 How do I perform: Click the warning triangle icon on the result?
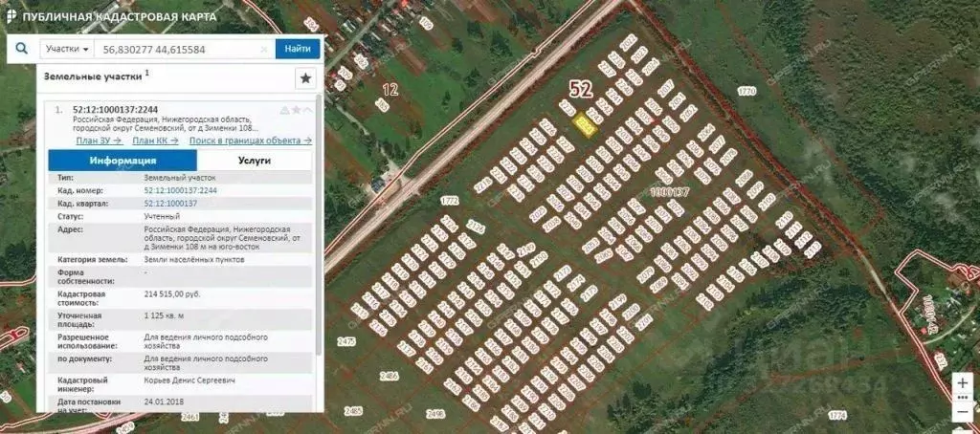click(x=284, y=110)
